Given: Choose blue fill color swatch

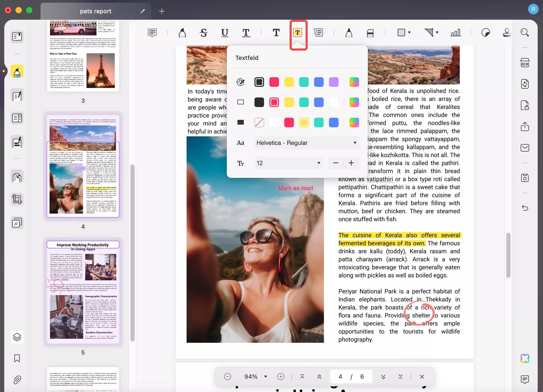Looking at the screenshot, I should [334, 123].
